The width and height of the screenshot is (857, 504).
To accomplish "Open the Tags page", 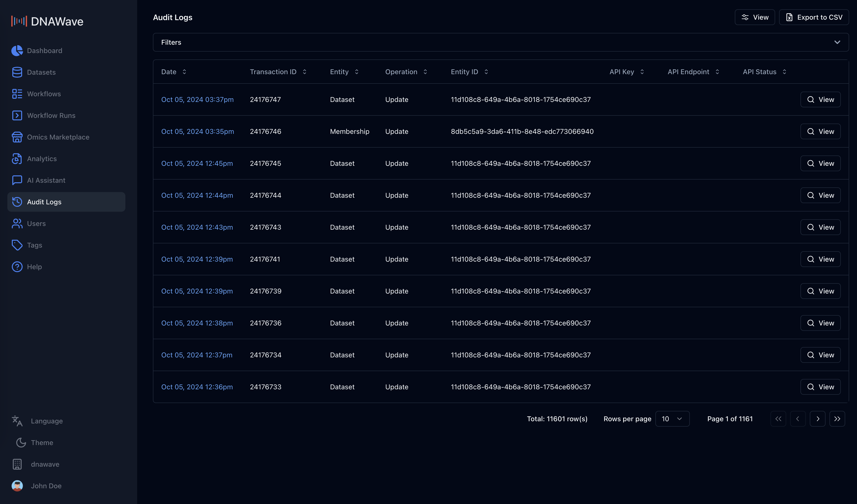I will 34,245.
